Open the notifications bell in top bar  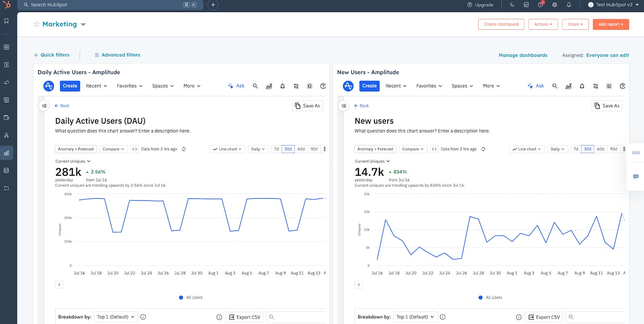(569, 5)
